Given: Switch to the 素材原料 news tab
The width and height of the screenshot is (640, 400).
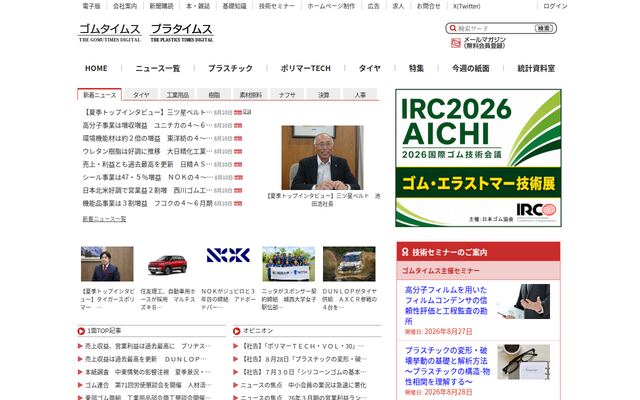Looking at the screenshot, I should coord(251,95).
